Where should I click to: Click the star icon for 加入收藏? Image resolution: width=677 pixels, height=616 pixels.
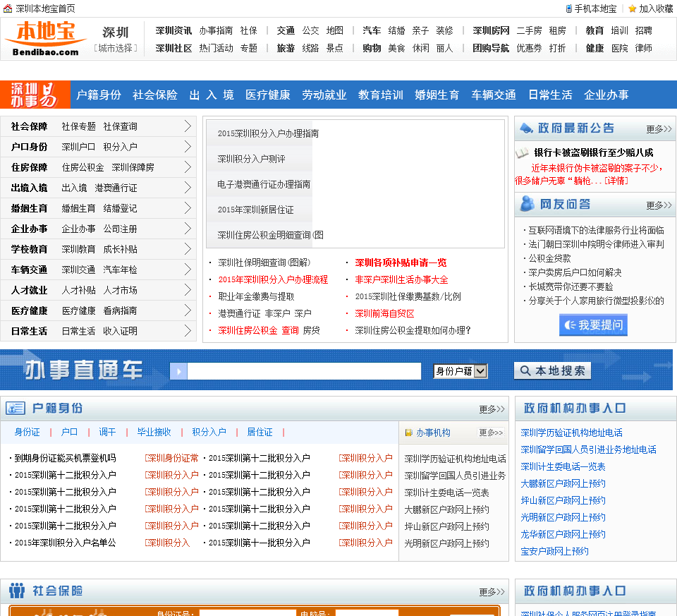632,8
